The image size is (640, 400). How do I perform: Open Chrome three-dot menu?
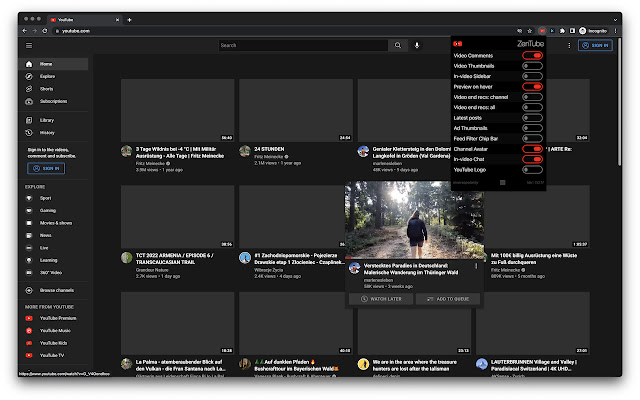[615, 31]
